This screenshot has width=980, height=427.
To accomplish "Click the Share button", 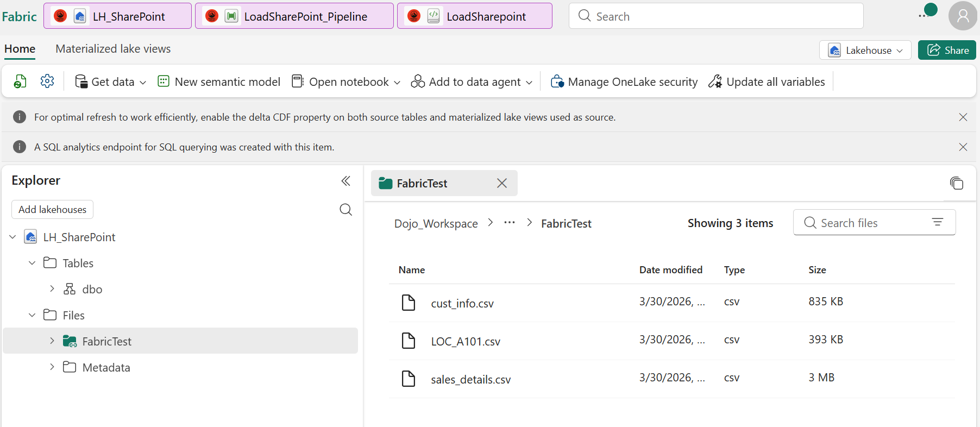I will pos(947,50).
